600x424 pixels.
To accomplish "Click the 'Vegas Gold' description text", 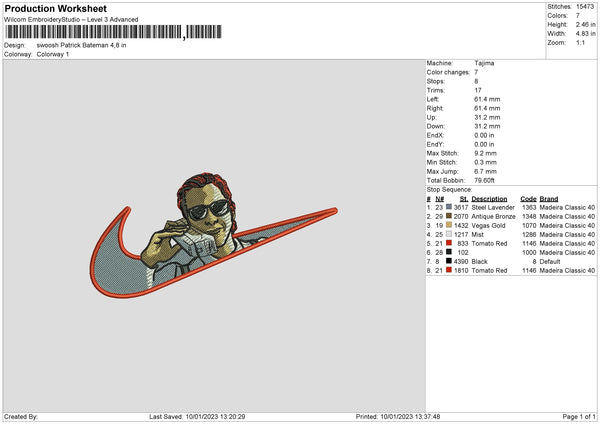I will coord(488,225).
